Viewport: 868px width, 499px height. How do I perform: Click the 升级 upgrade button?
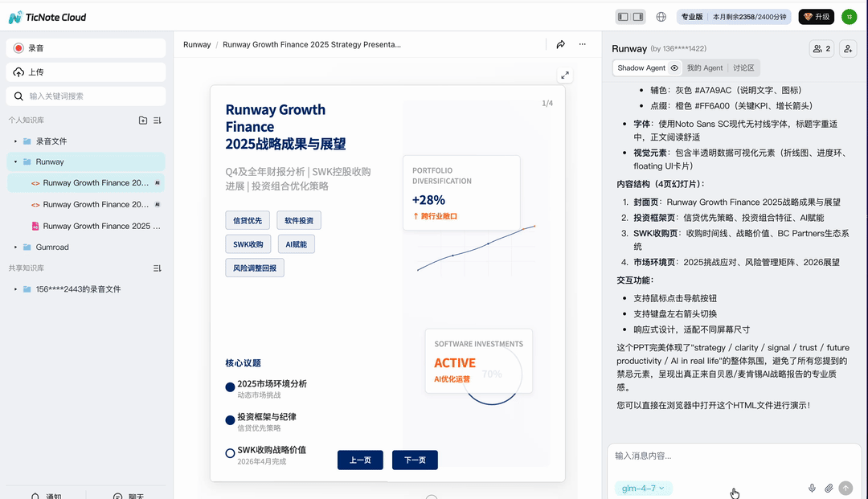click(x=816, y=17)
